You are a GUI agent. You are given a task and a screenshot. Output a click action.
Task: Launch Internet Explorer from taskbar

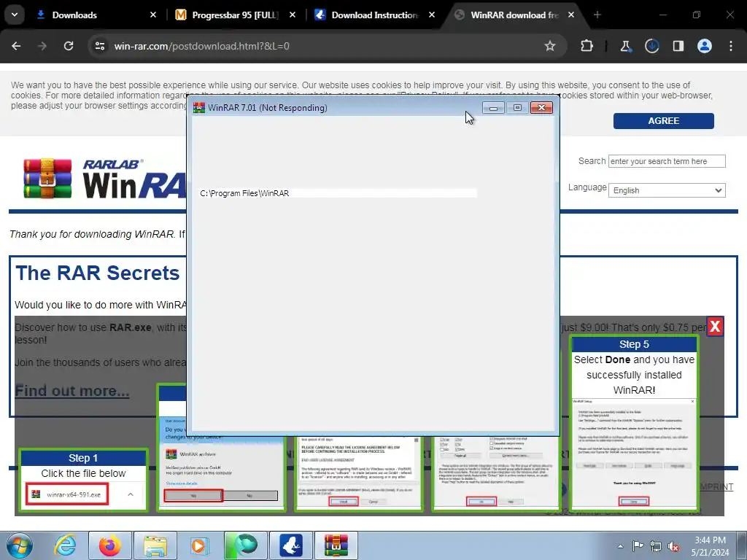[x=65, y=545]
